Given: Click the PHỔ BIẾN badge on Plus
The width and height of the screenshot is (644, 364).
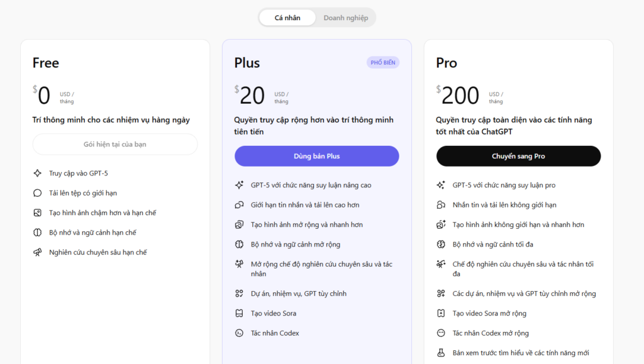Looking at the screenshot, I should pyautogui.click(x=383, y=62).
